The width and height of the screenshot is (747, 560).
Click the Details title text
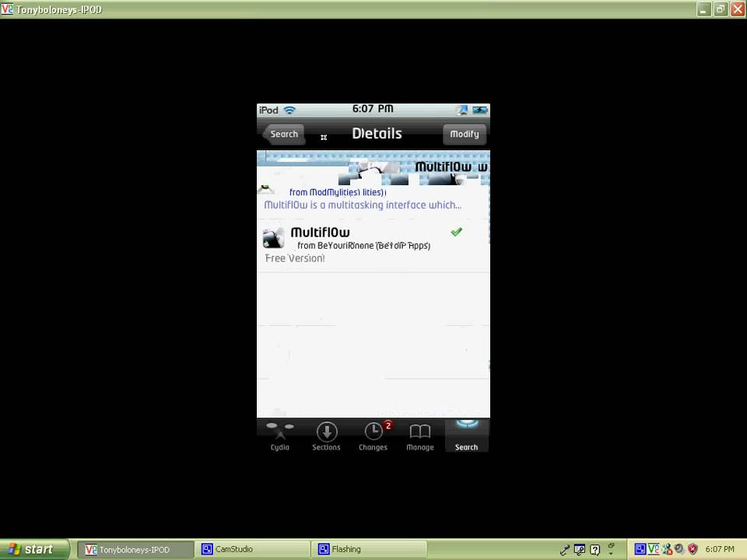pos(377,133)
